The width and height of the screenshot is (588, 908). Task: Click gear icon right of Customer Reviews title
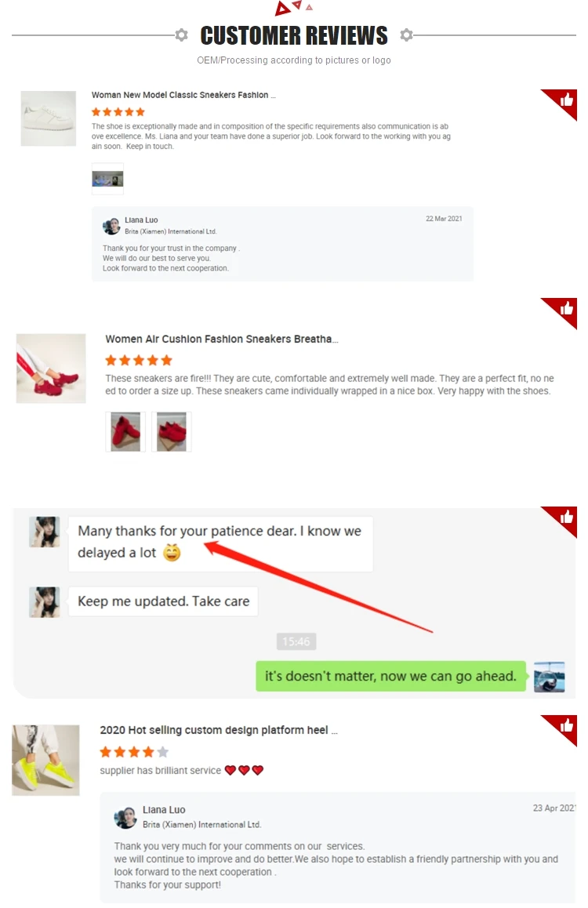[407, 35]
